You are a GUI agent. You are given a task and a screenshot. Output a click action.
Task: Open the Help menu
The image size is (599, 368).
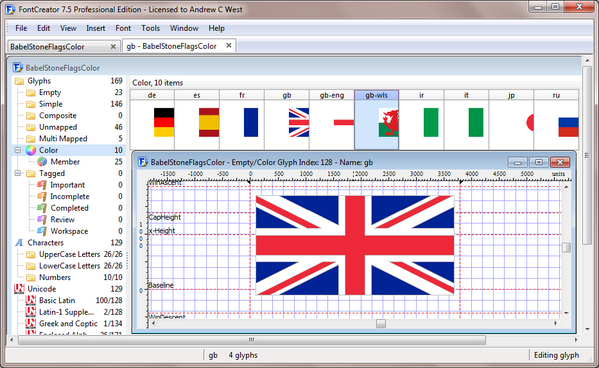click(216, 28)
